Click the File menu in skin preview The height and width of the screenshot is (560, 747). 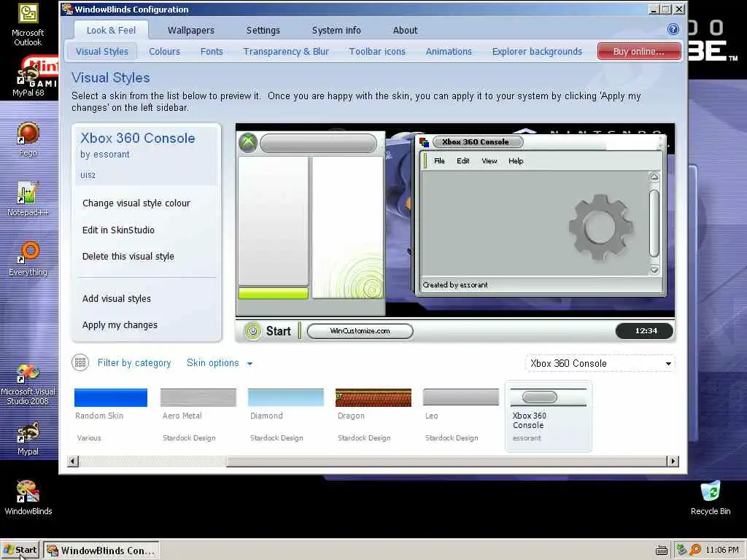coord(439,161)
